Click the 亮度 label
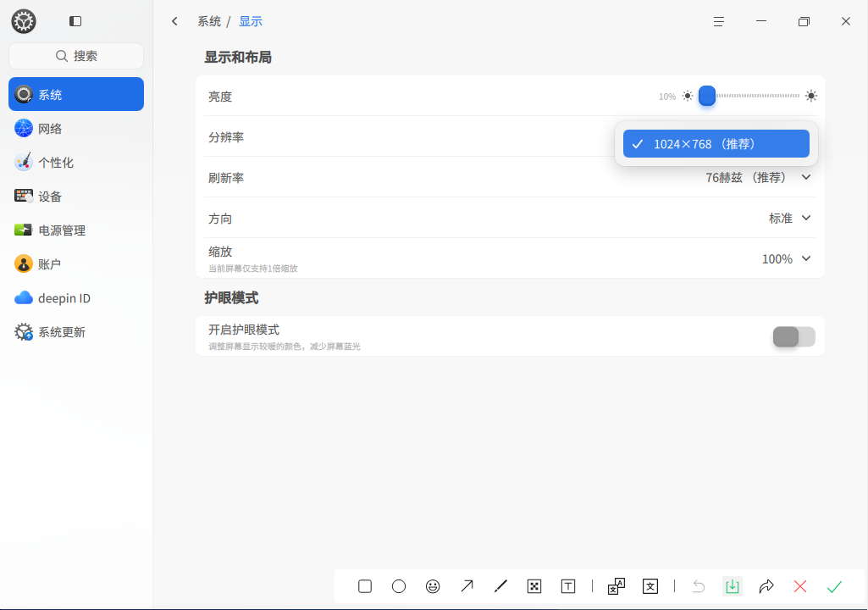The width and height of the screenshot is (868, 610). (220, 97)
